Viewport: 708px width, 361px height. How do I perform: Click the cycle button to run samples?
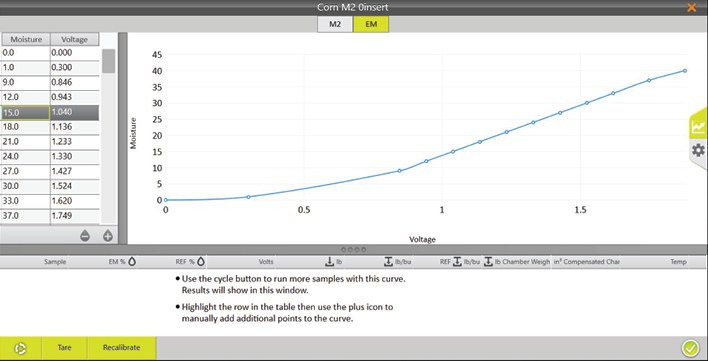[21, 348]
